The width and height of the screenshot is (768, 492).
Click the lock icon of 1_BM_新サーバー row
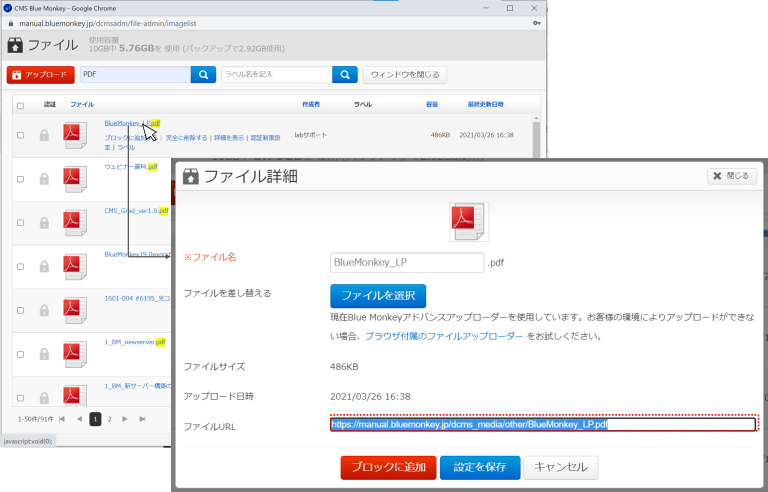(44, 397)
